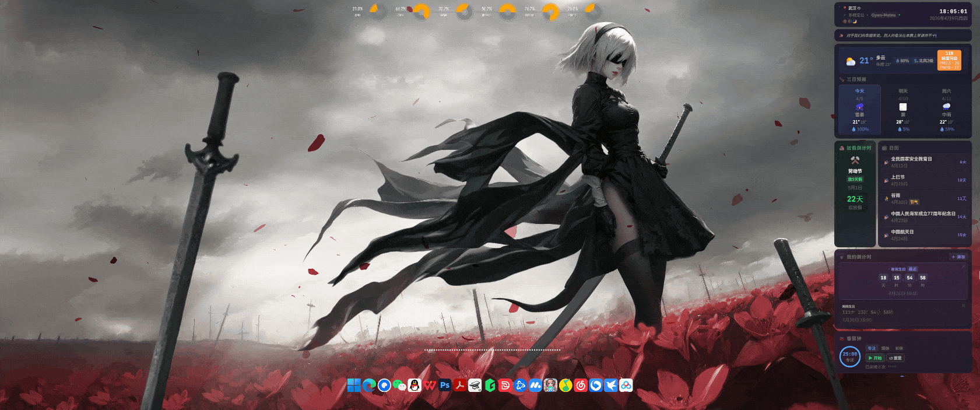Open QQ Music from the dock
Image resolution: width=980 pixels, height=410 pixels.
(565, 386)
